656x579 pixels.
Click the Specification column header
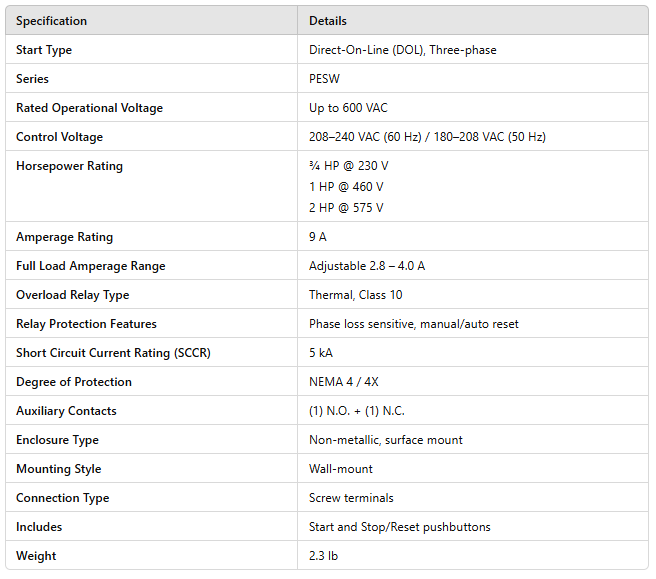[x=51, y=21]
